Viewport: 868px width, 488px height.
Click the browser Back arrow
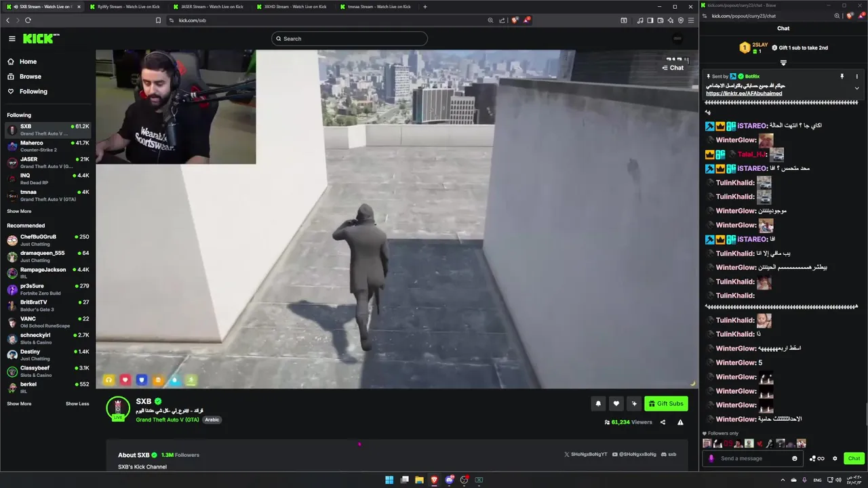[x=8, y=20]
